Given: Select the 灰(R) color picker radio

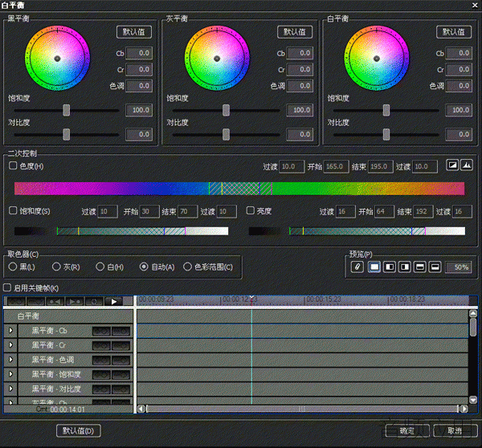Looking at the screenshot, I should tap(56, 267).
